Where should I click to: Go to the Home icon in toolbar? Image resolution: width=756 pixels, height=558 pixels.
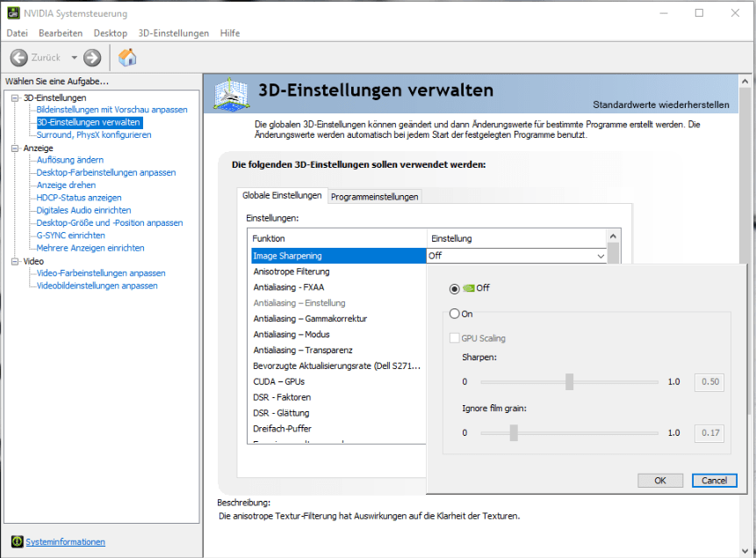coord(127,57)
